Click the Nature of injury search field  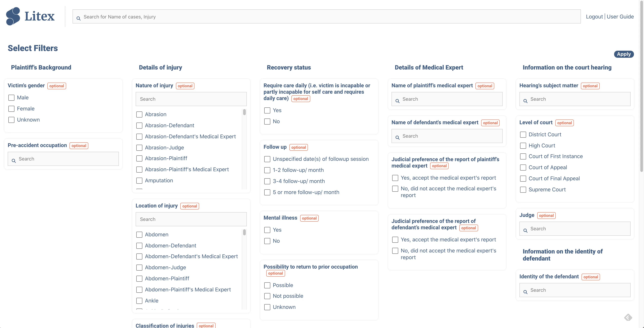[191, 99]
